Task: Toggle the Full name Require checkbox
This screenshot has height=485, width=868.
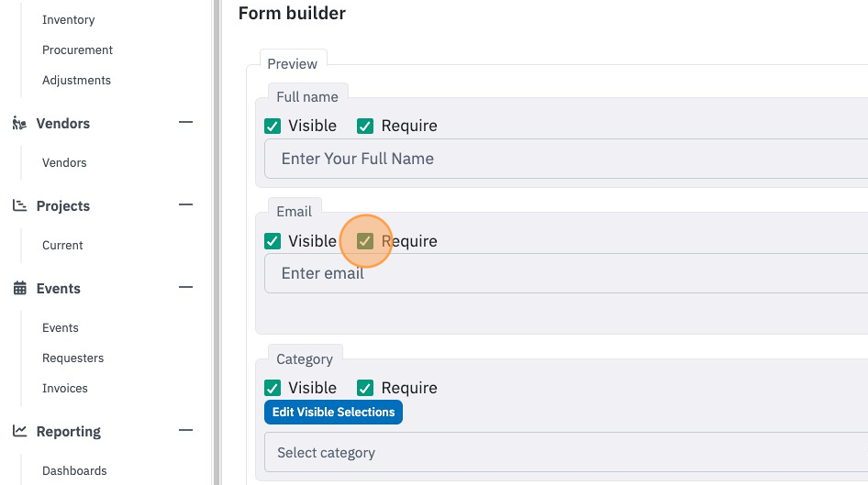Action: click(x=365, y=127)
